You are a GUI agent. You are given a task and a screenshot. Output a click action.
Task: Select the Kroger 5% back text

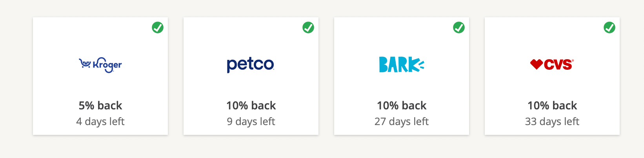(100, 105)
